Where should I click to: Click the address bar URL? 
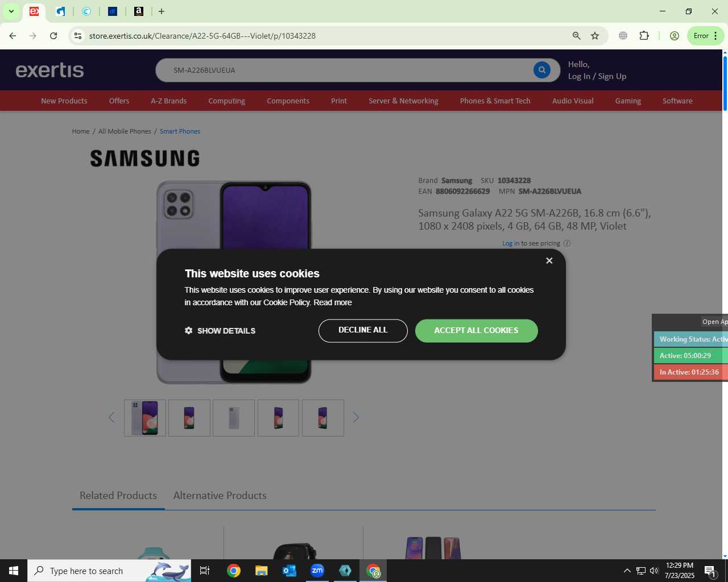tap(202, 36)
